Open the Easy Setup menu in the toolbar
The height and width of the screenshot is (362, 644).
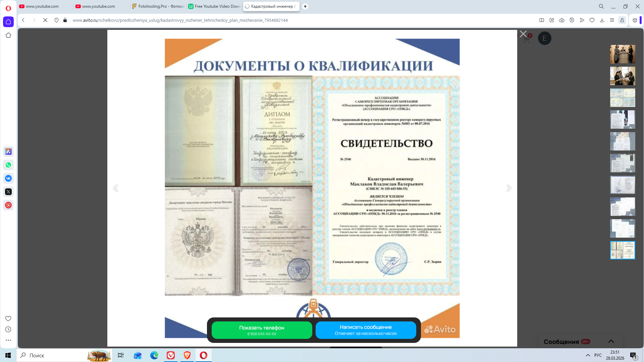612,20
